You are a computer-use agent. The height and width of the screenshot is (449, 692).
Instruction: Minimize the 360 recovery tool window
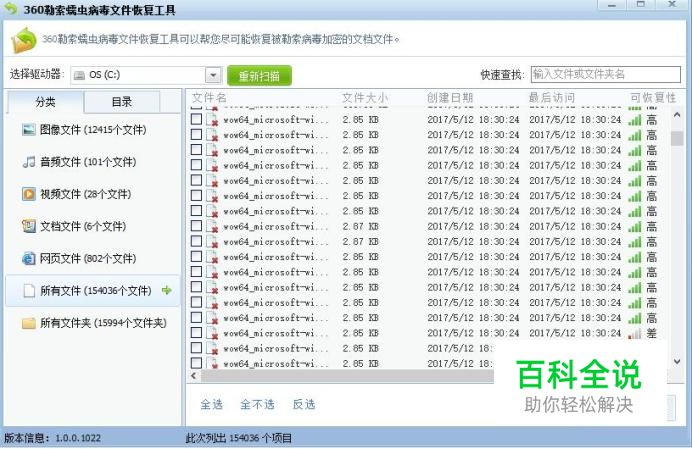click(x=612, y=5)
